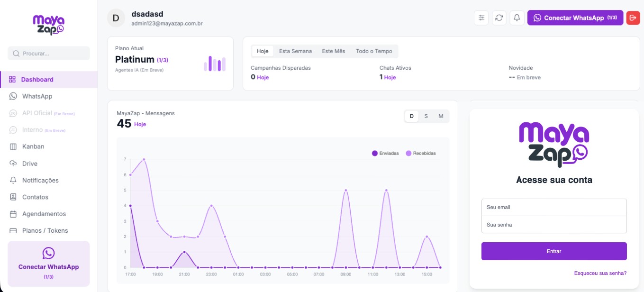This screenshot has width=644, height=292.
Task: Click the Entrar login button
Action: click(x=553, y=251)
